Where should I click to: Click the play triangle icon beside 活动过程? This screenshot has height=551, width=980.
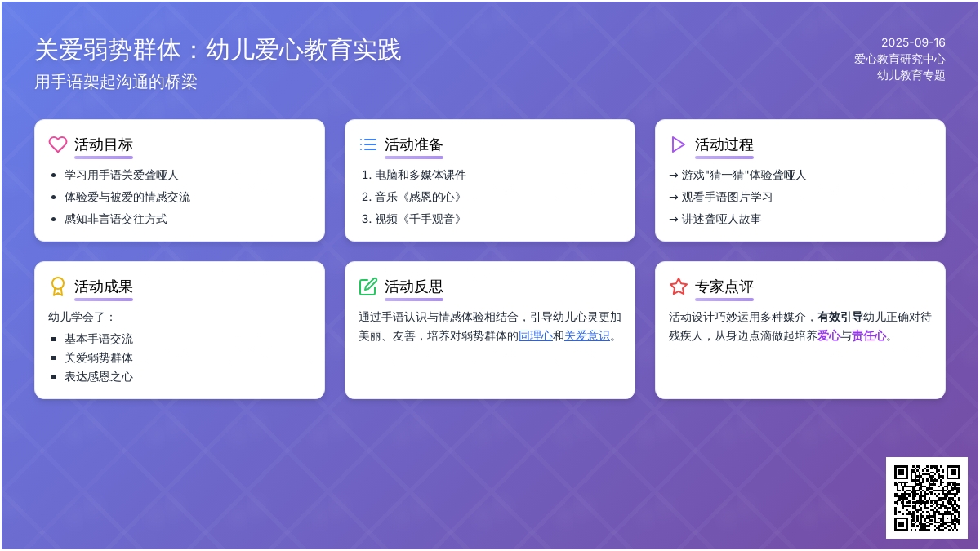click(x=678, y=144)
